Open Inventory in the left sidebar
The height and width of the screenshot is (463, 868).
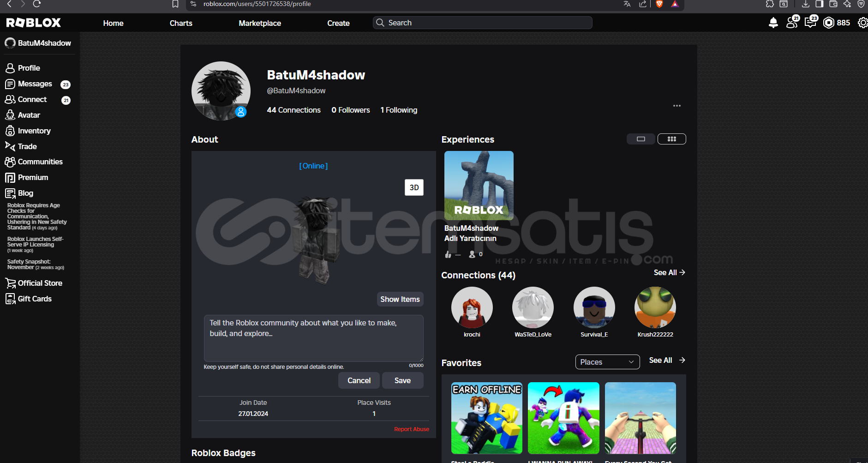[28, 131]
